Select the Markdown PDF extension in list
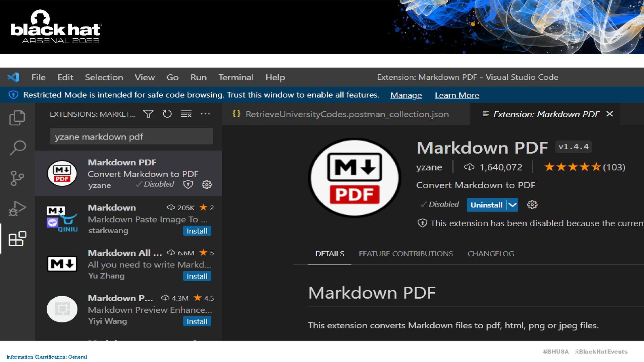Image resolution: width=644 pixels, height=362 pixels. pyautogui.click(x=128, y=173)
